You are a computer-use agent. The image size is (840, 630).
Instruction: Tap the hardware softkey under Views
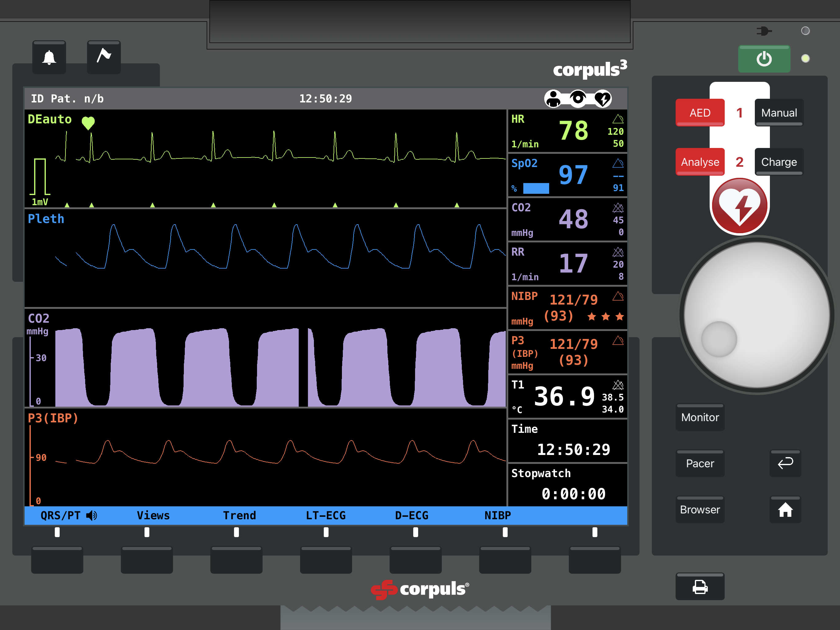pyautogui.click(x=147, y=560)
